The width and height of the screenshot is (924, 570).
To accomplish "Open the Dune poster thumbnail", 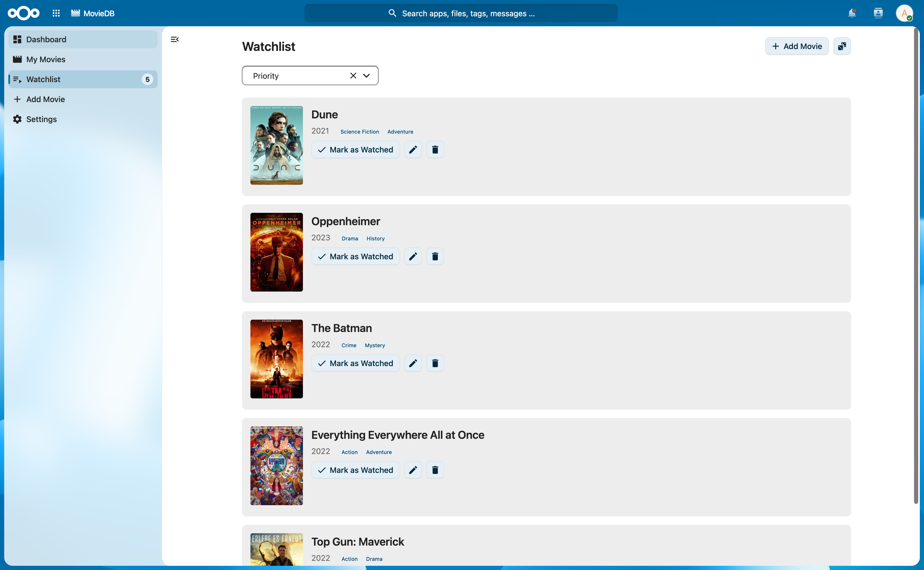I will (276, 145).
